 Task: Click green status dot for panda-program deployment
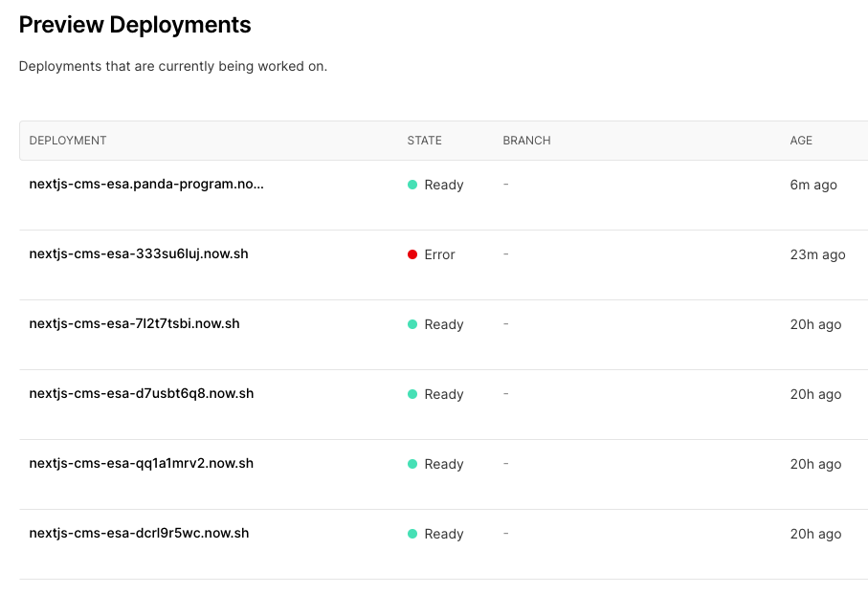coord(412,185)
